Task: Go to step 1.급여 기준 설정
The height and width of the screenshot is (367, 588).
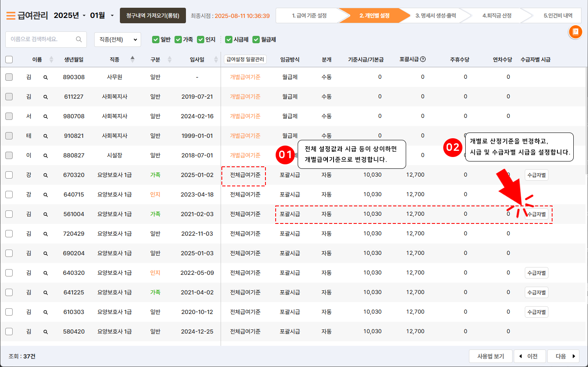Action: [x=309, y=15]
